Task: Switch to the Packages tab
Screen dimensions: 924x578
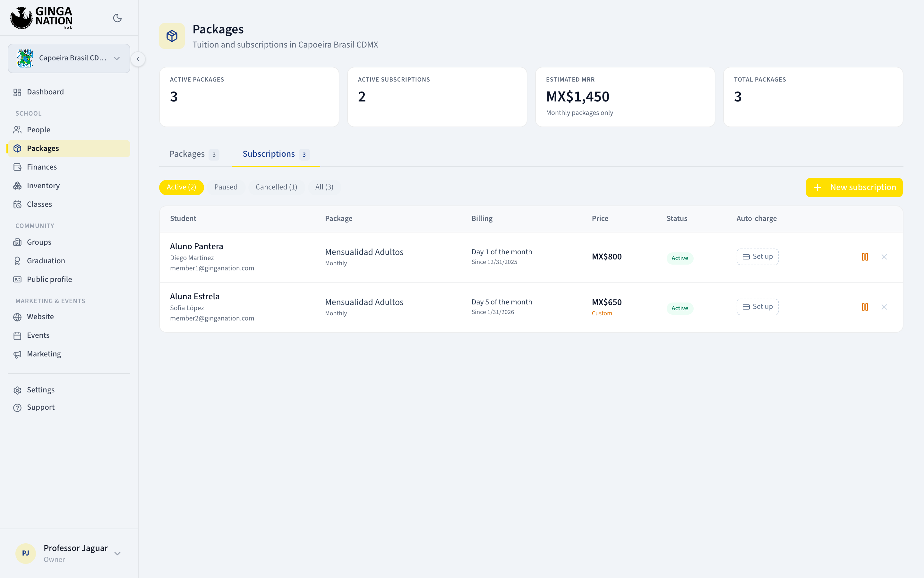Action: coord(194,154)
